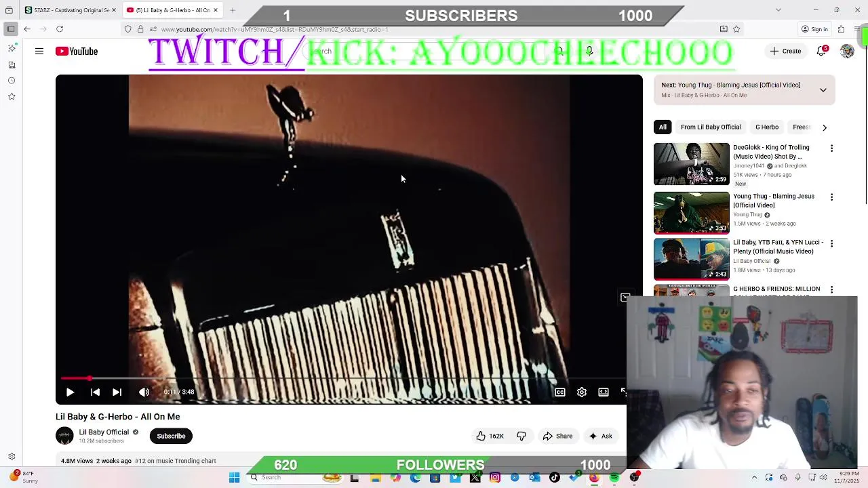
Task: Expand the Next up mix playlist panel
Action: click(x=823, y=89)
